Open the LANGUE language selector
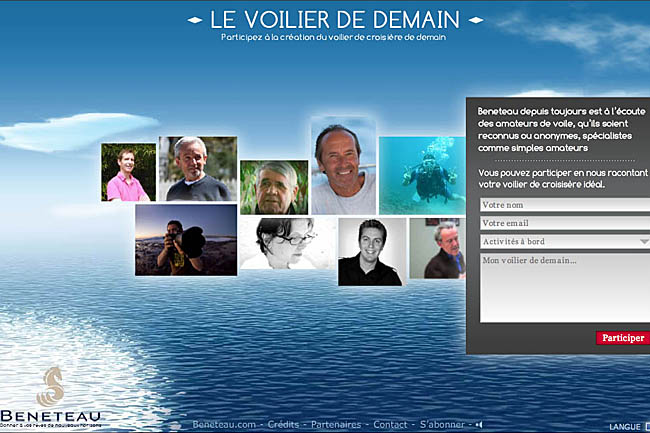 click(628, 427)
